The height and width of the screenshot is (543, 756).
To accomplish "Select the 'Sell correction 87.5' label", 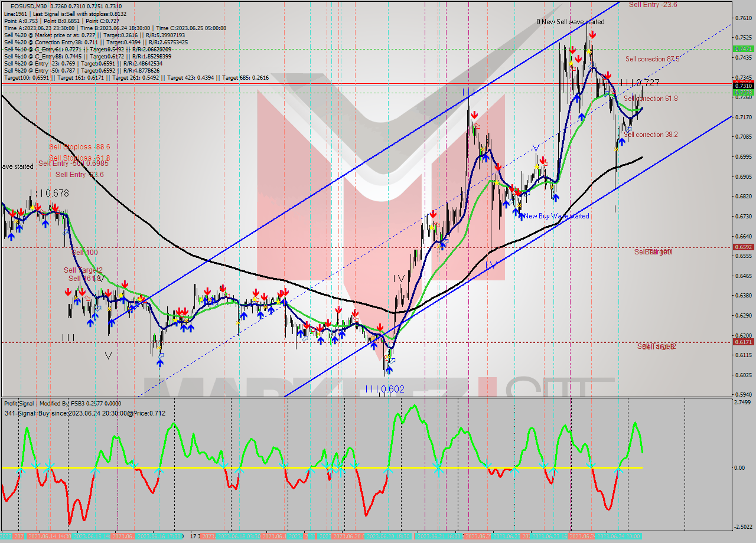I will (652, 59).
